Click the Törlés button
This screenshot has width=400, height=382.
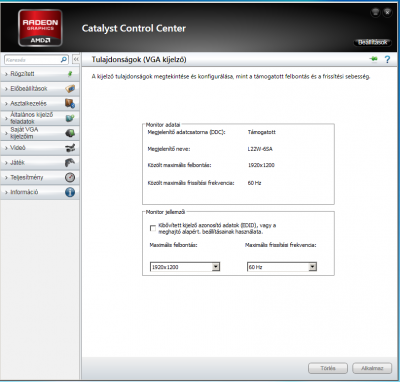[x=328, y=368]
